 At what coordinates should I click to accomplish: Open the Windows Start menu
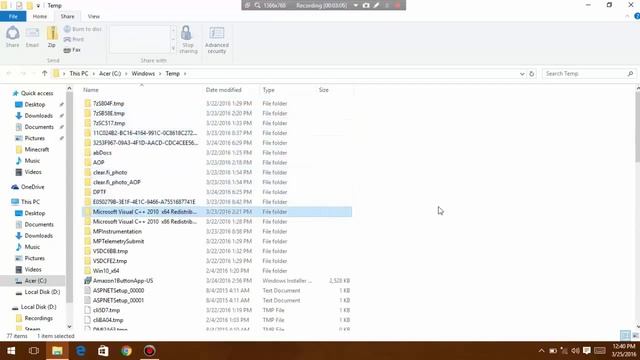pos(11,351)
